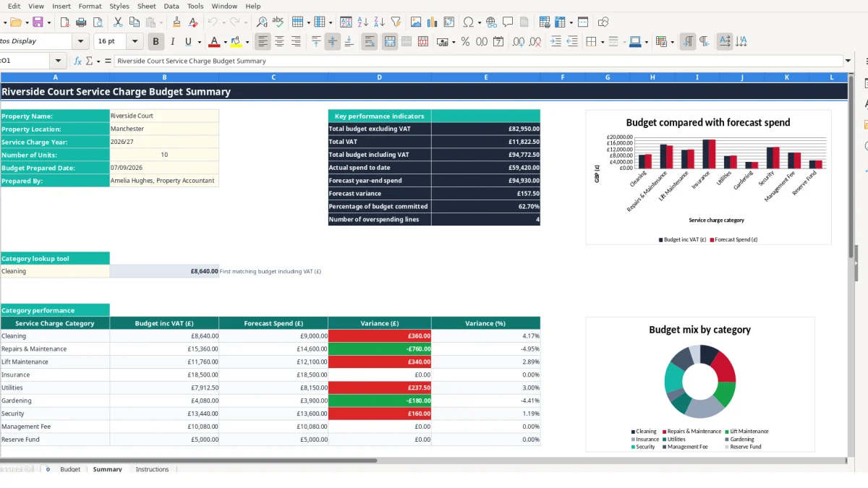This screenshot has width=868, height=488.
Task: Open Draw Functions shapes icon
Action: tap(603, 22)
